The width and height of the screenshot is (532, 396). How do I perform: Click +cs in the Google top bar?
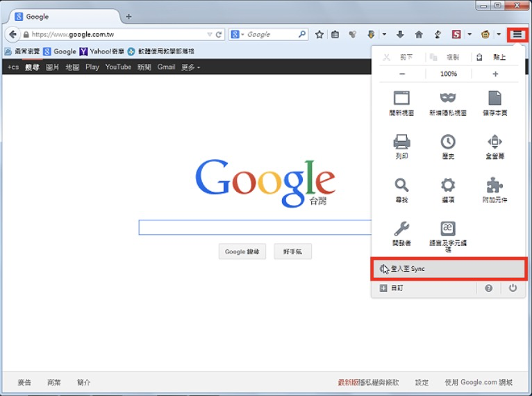13,67
